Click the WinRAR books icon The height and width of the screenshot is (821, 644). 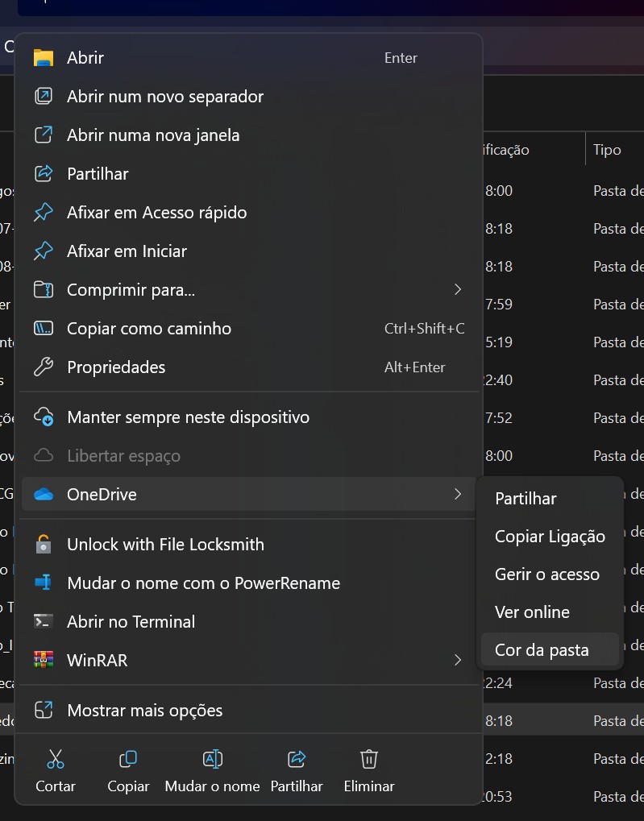tap(44, 660)
